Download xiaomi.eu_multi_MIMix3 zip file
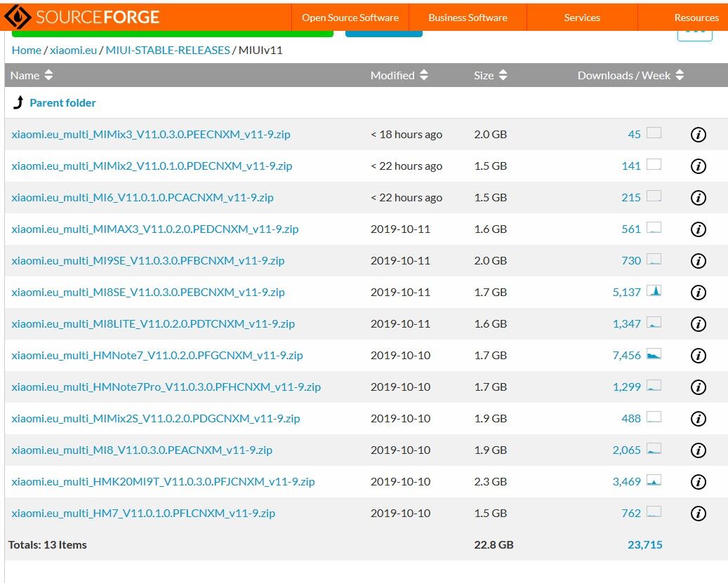Image resolution: width=728 pixels, height=583 pixels. [x=151, y=135]
